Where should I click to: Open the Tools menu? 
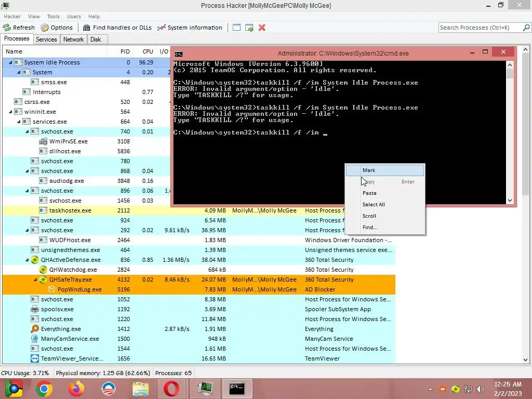[x=54, y=16]
